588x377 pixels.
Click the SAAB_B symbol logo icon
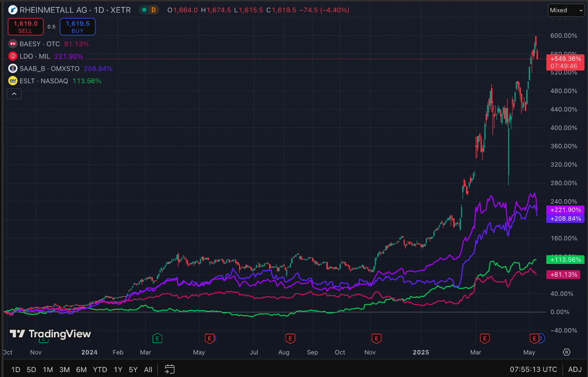tap(13, 69)
